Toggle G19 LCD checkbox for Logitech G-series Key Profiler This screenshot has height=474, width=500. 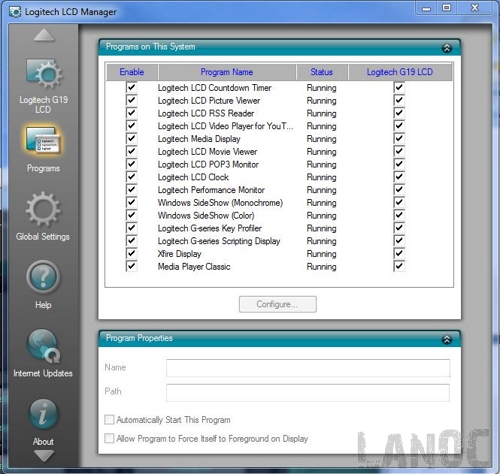click(399, 228)
